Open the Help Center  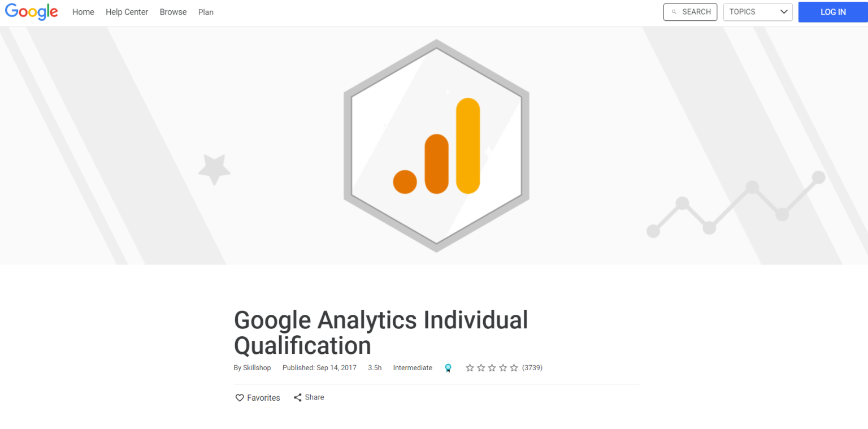(x=127, y=11)
